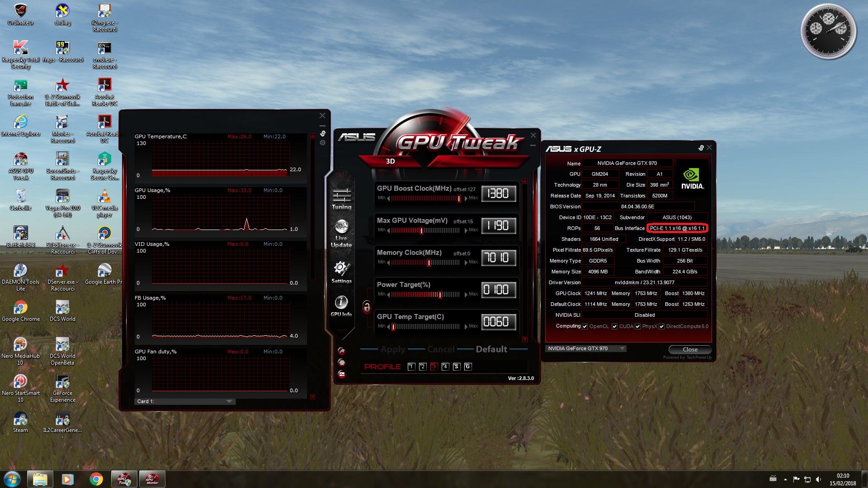Select the 3D mode tab in GPU Tweak
This screenshot has height=488, width=868.
(x=391, y=161)
